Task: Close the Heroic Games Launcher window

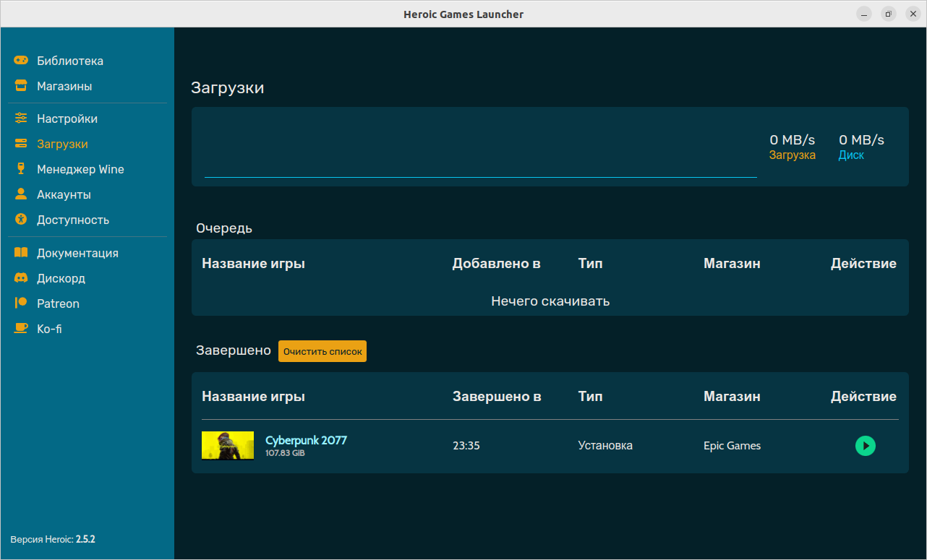Action: click(913, 14)
